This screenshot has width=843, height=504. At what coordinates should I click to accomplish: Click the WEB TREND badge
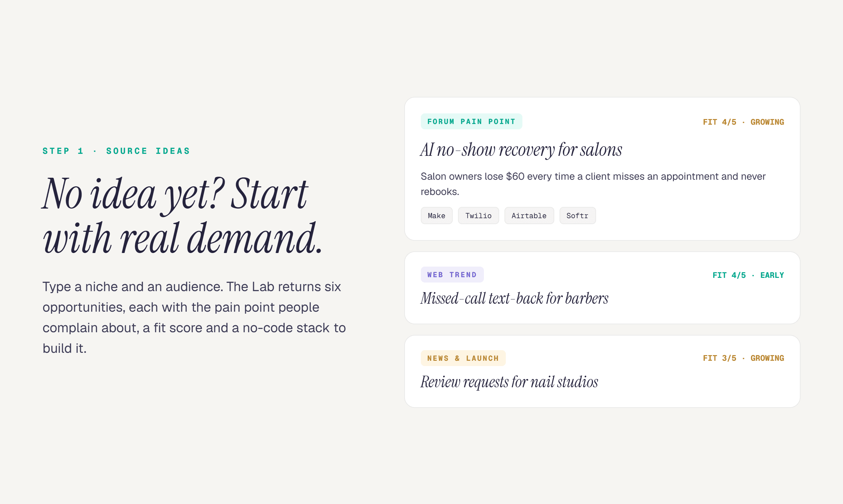(452, 275)
